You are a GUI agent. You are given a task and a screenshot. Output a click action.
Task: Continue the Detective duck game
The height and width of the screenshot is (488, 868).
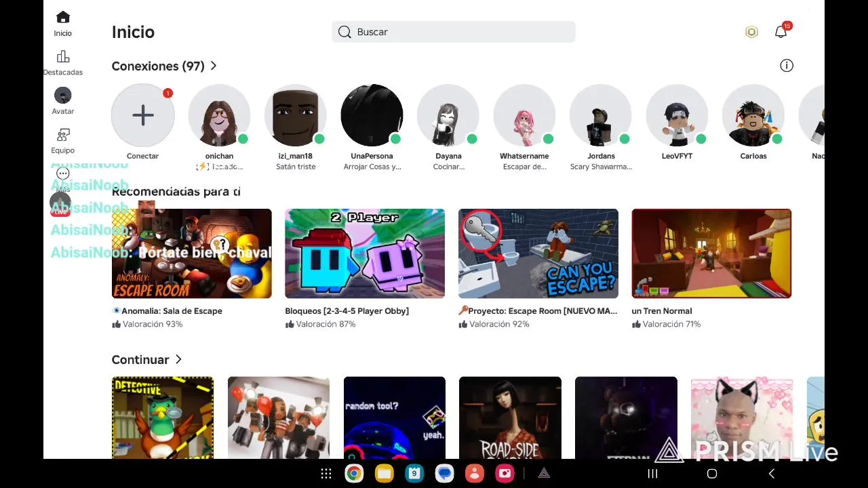(163, 418)
